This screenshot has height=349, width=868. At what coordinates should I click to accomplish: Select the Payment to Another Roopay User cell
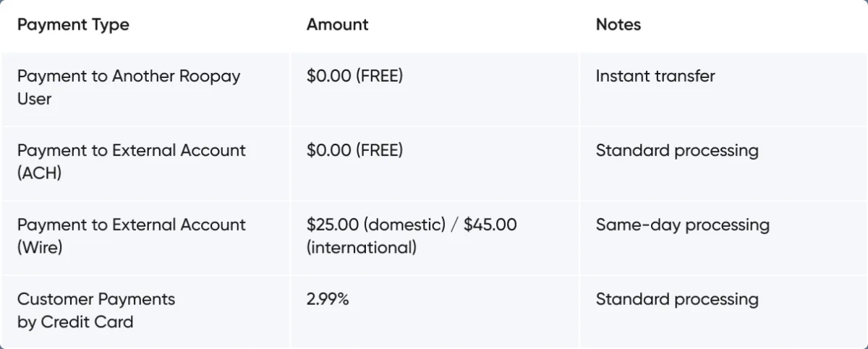[x=128, y=87]
